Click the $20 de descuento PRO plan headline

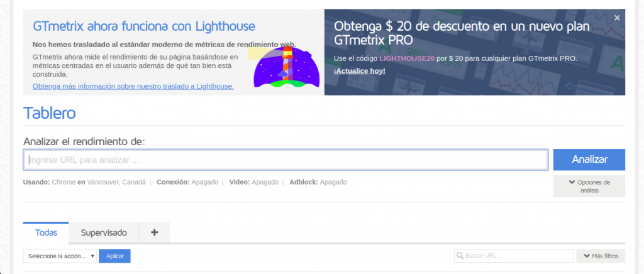point(462,33)
